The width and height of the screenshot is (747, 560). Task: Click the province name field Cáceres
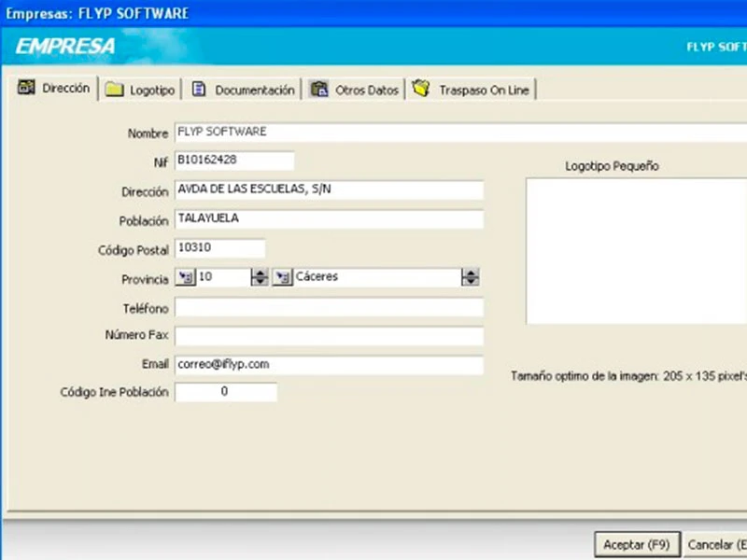(x=377, y=277)
